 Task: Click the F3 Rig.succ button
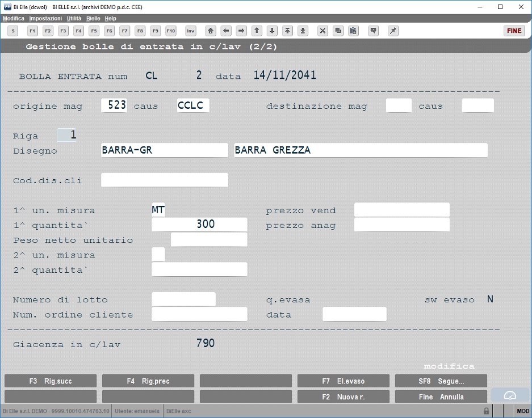pyautogui.click(x=51, y=381)
